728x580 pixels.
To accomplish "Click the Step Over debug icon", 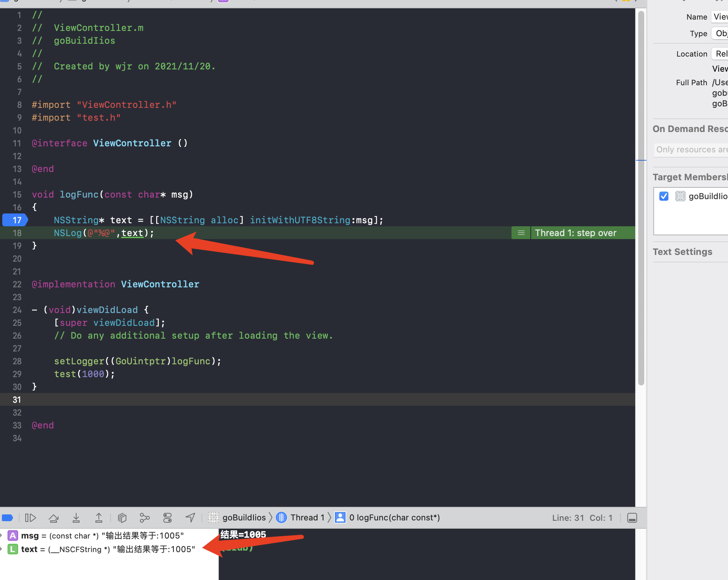I will tap(54, 518).
